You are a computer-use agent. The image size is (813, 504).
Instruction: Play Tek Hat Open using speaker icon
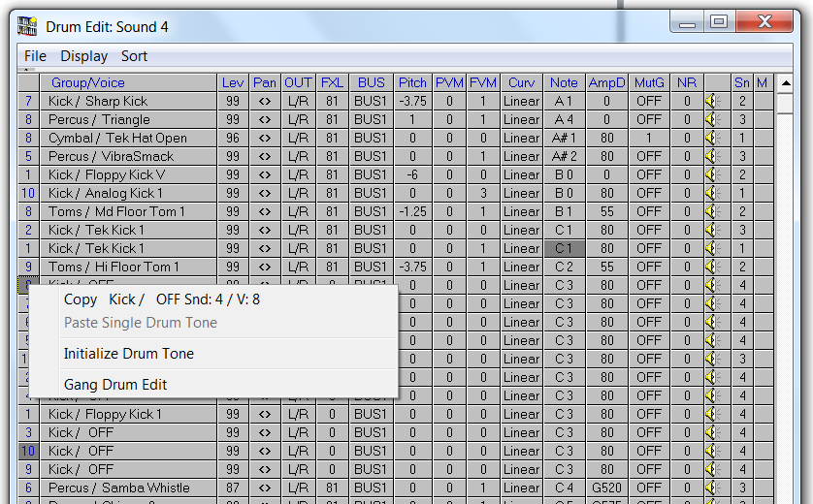[712, 138]
